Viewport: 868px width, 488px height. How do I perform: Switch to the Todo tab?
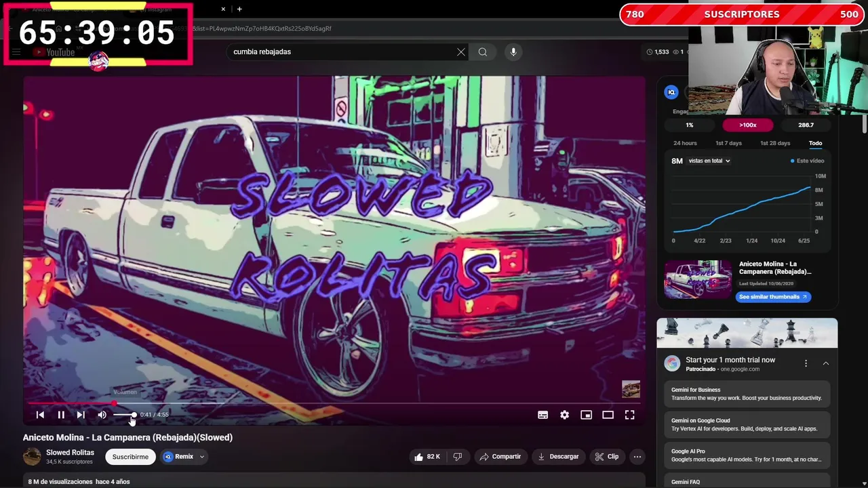815,143
